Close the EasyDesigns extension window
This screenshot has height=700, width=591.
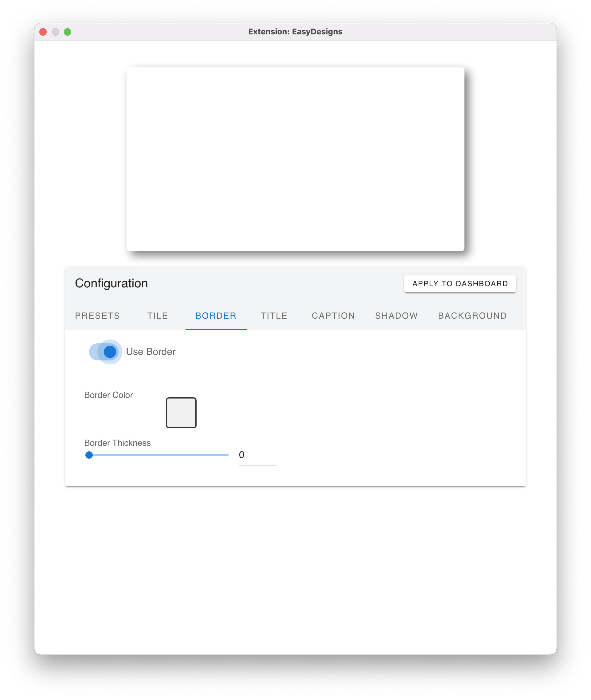43,32
